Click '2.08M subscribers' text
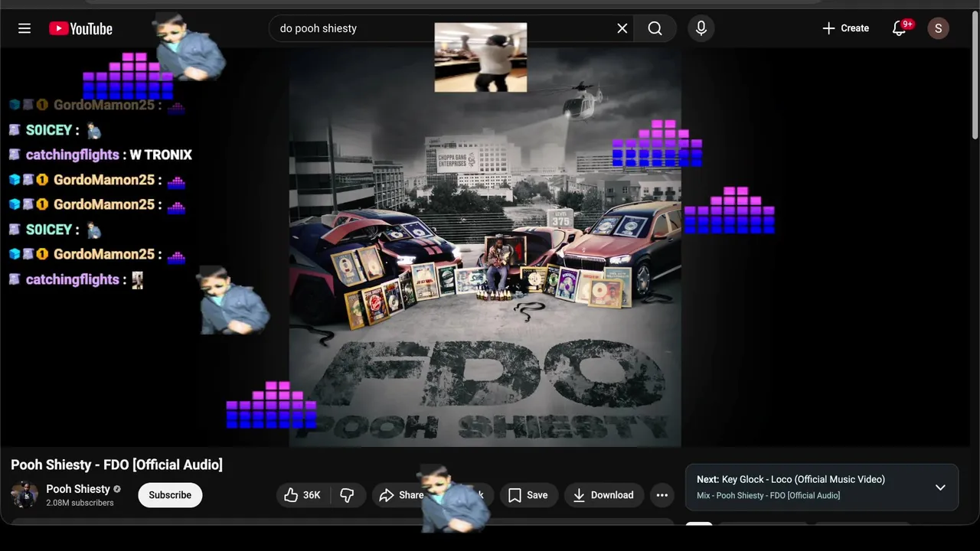Viewport: 980px width, 551px height. coord(80,503)
